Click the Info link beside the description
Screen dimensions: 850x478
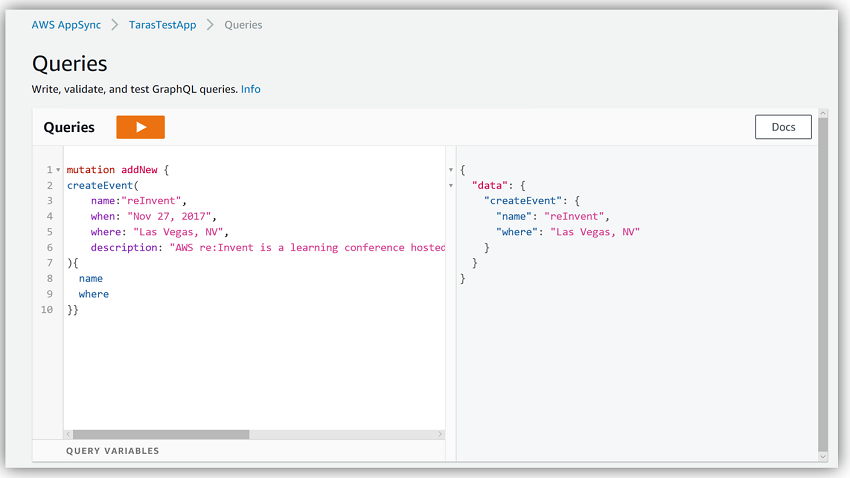tap(250, 89)
